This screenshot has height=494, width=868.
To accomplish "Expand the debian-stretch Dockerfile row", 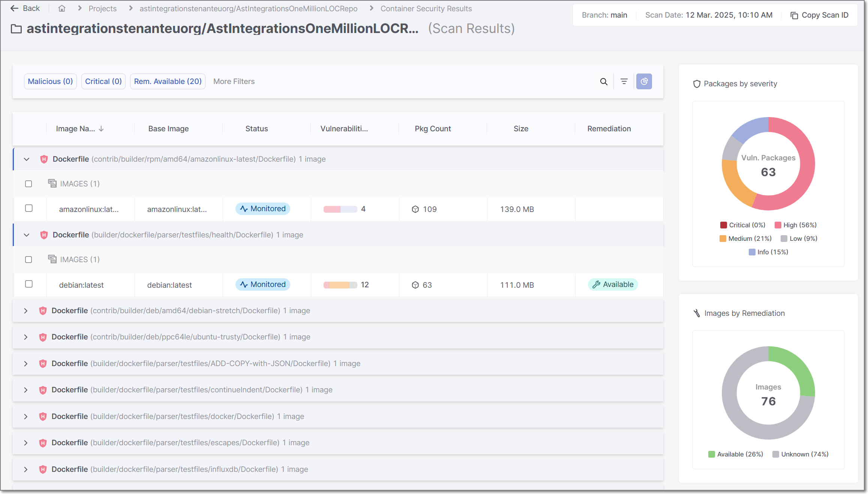I will tap(25, 311).
